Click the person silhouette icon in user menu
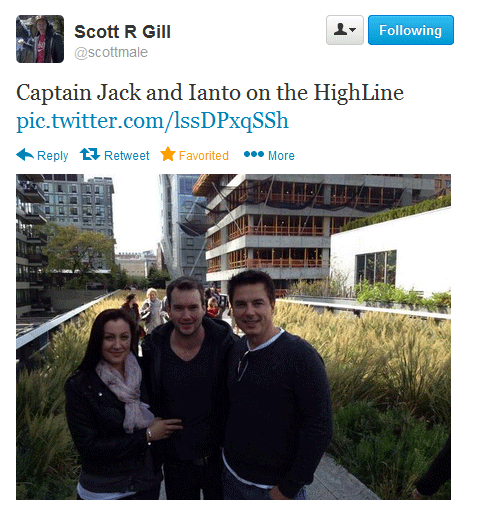This screenshot has width=479, height=512. pyautogui.click(x=340, y=30)
